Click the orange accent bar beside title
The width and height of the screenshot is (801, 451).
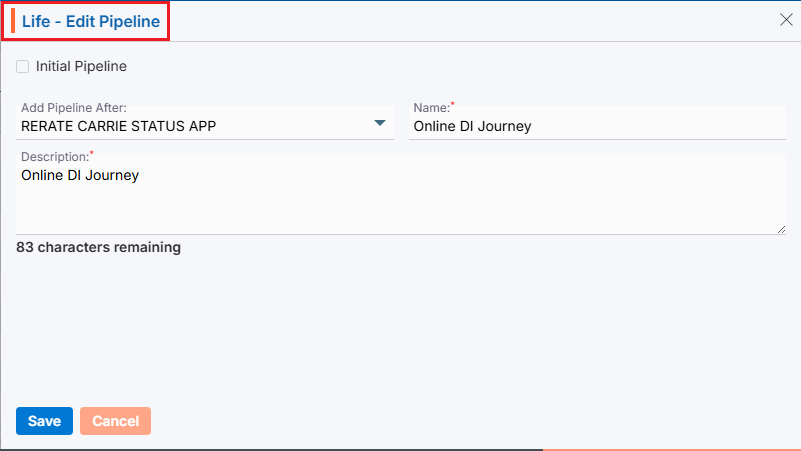click(x=13, y=21)
